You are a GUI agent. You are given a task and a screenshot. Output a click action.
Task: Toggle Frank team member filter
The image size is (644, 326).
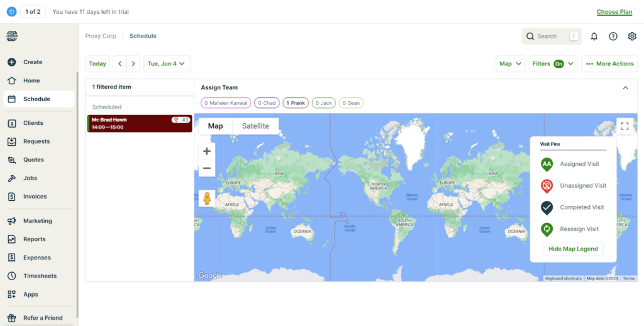[x=295, y=103]
